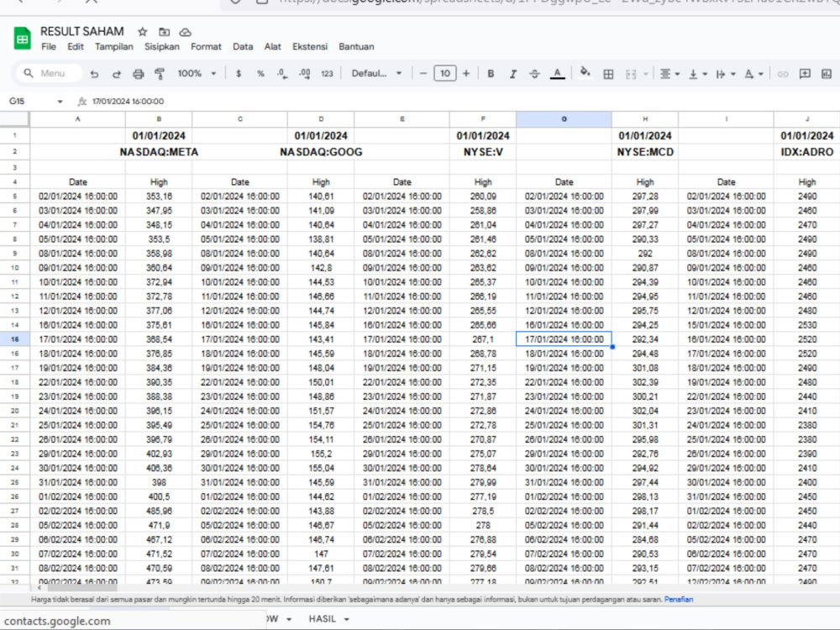Increase decimal places icon
Screen dimensions: 840x630
pos(304,74)
